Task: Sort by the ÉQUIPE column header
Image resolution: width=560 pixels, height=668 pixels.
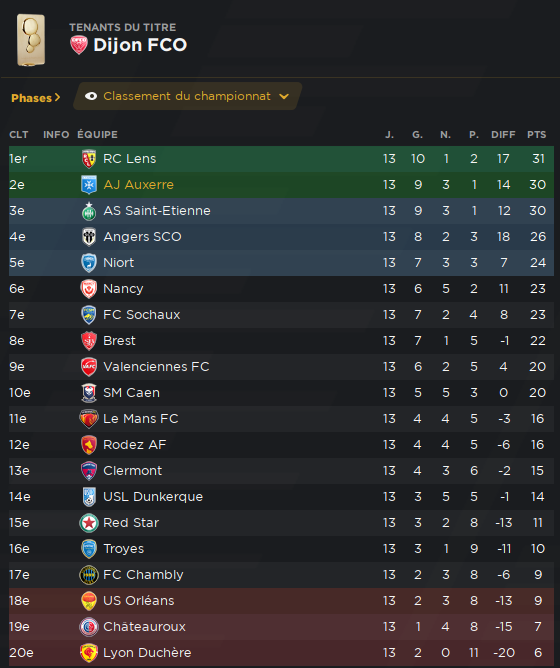Action: tap(97, 135)
